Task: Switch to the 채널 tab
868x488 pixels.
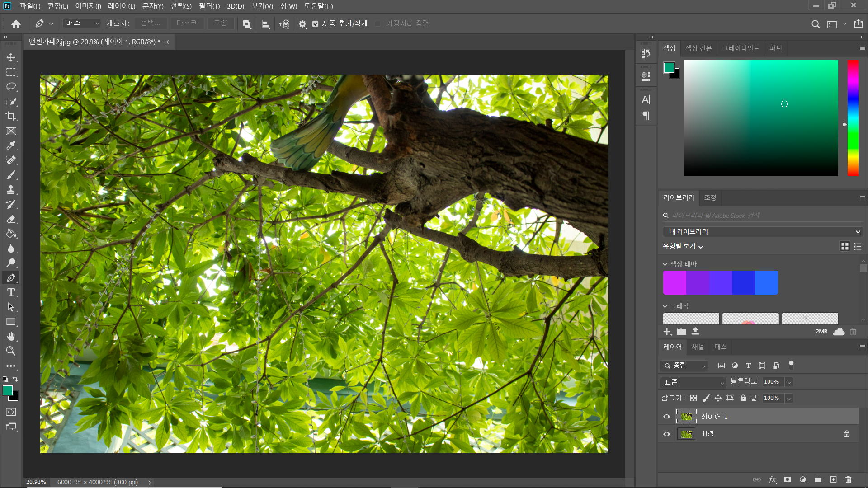Action: [x=698, y=347]
